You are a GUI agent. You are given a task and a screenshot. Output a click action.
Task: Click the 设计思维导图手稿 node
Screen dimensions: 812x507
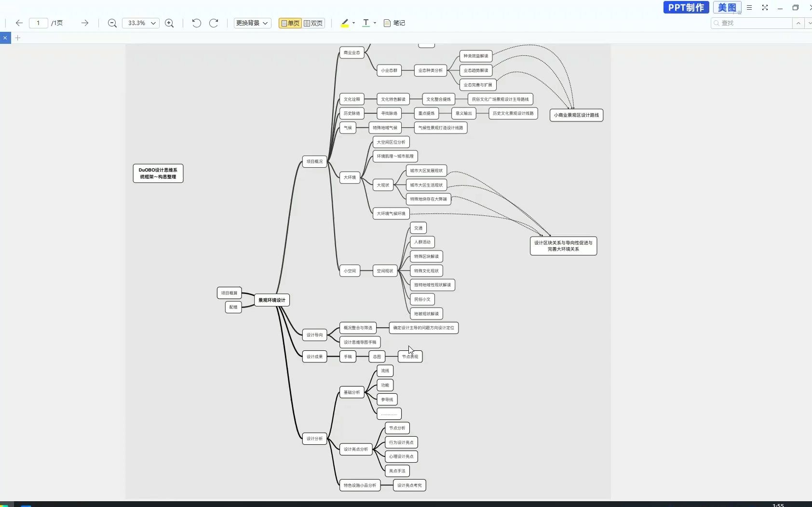(360, 342)
